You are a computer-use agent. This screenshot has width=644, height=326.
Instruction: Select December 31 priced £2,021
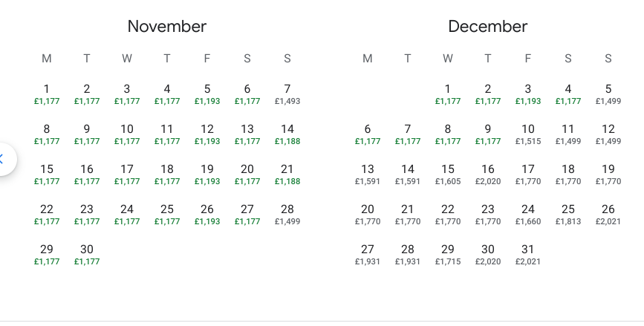coord(528,255)
